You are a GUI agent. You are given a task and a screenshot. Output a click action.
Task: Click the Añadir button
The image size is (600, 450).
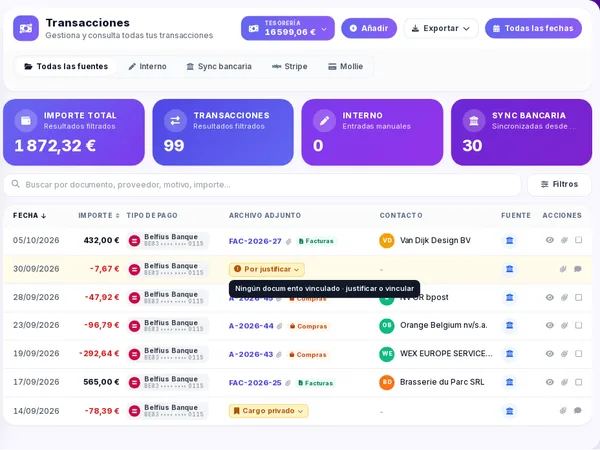[369, 28]
